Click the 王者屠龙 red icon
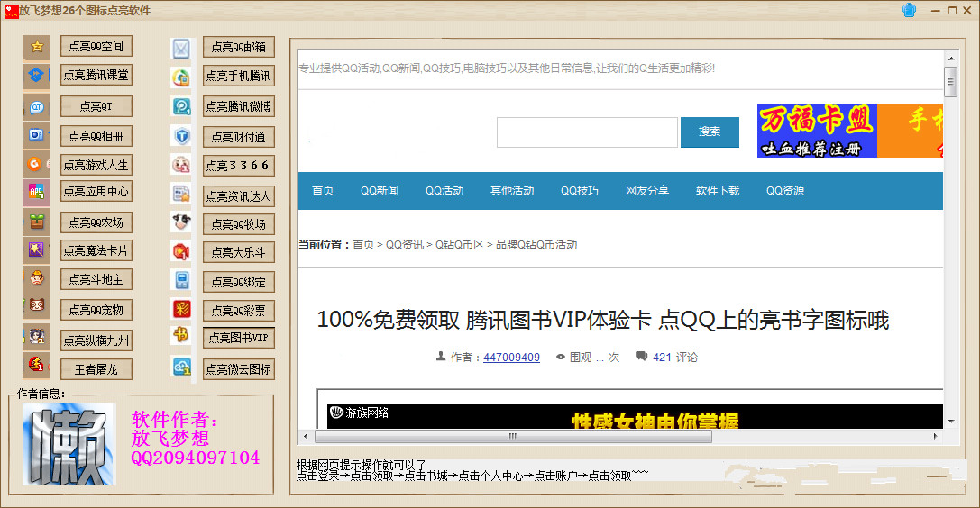The width and height of the screenshot is (980, 508). pos(36,365)
